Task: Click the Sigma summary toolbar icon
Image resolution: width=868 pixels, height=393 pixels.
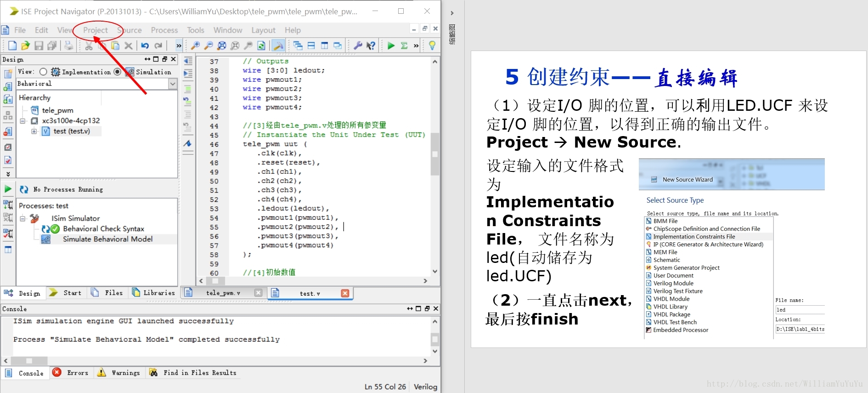Action: pos(404,46)
